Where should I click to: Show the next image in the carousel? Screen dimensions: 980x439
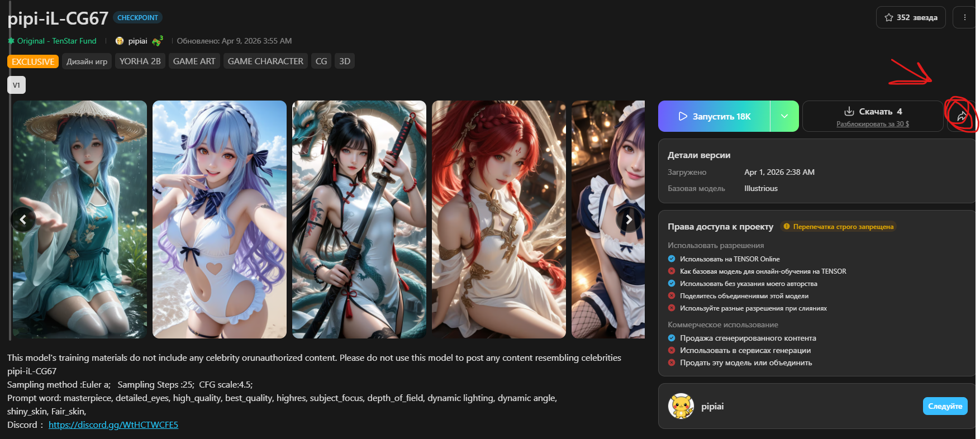(629, 219)
